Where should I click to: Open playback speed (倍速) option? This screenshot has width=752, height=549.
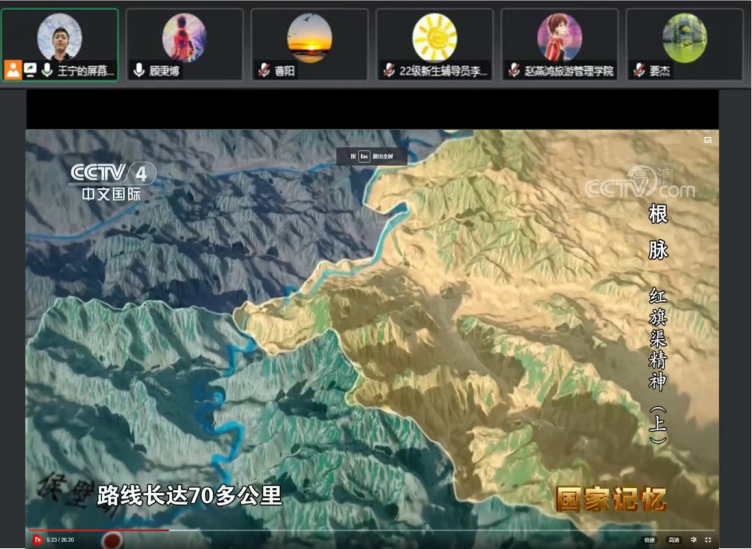(650, 540)
